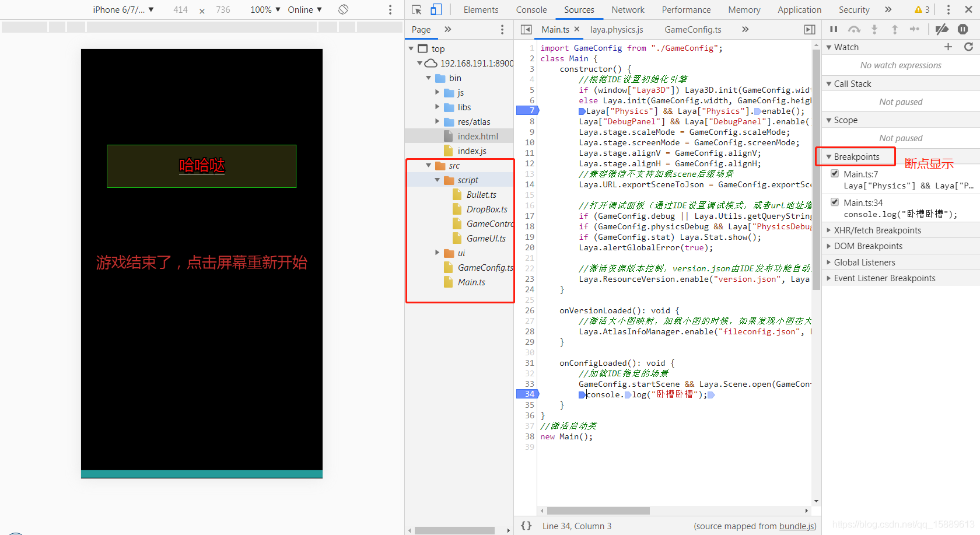The image size is (980, 535).
Task: Toggle pause on exceptions
Action: [963, 29]
